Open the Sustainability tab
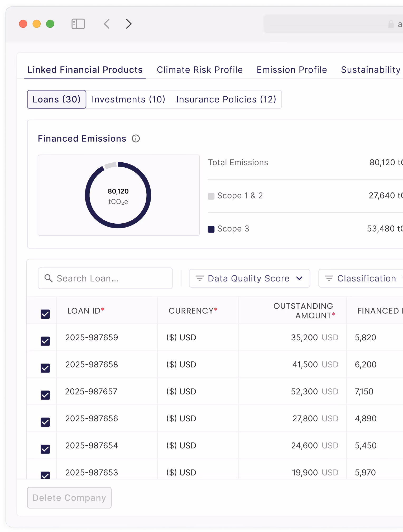This screenshot has height=532, width=403. 371,70
